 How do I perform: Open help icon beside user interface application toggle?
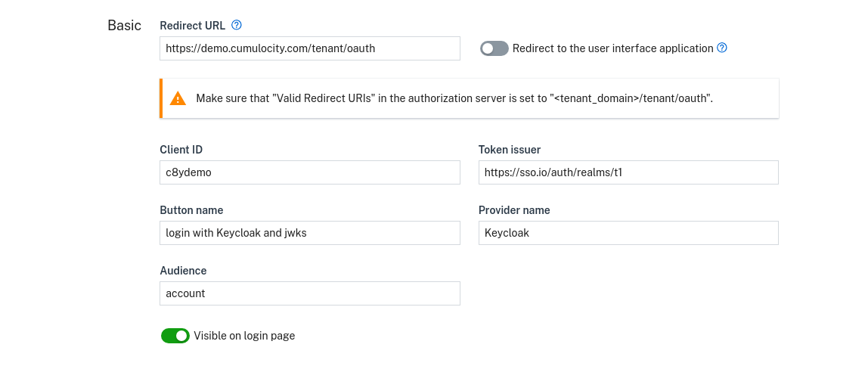[722, 48]
